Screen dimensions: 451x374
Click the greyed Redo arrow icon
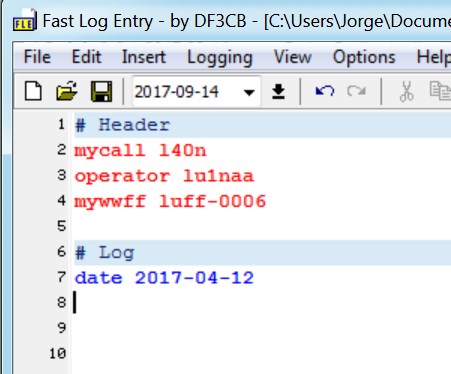pos(356,91)
